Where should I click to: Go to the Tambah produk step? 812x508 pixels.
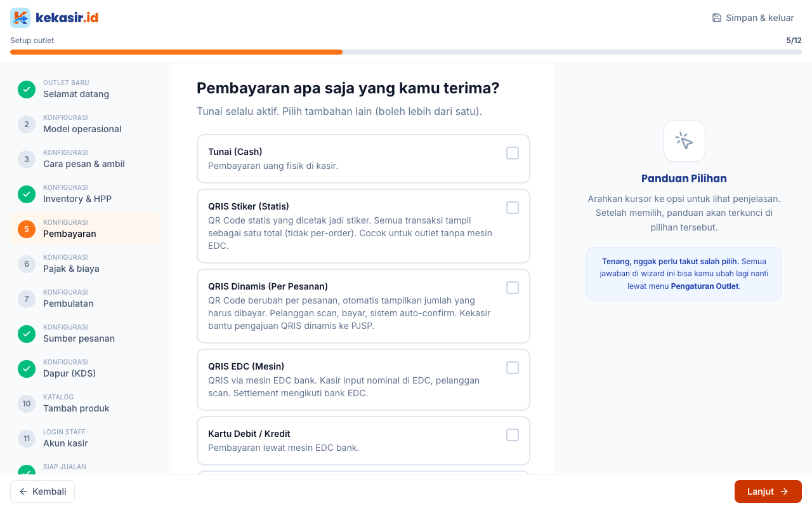tap(85, 404)
